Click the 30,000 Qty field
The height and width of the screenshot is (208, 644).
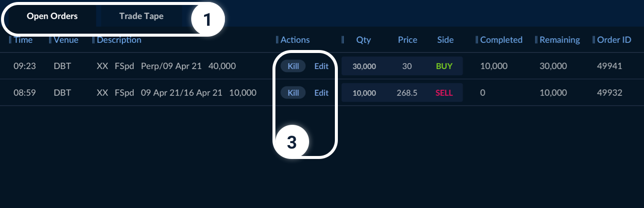(x=364, y=66)
